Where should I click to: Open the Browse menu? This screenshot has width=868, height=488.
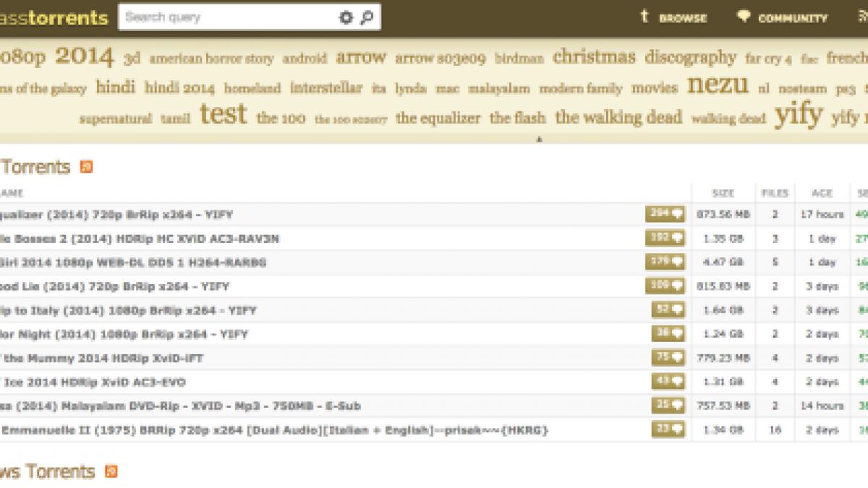tap(673, 18)
